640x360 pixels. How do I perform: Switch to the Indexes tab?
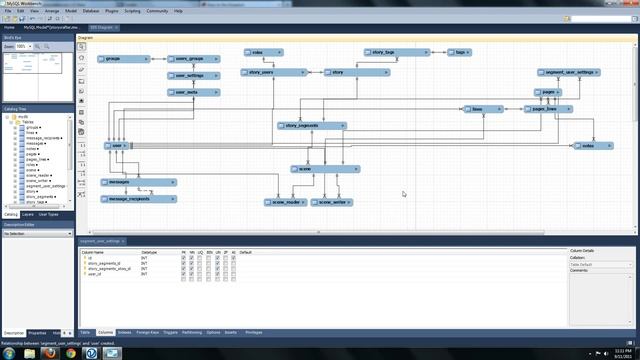tap(124, 333)
